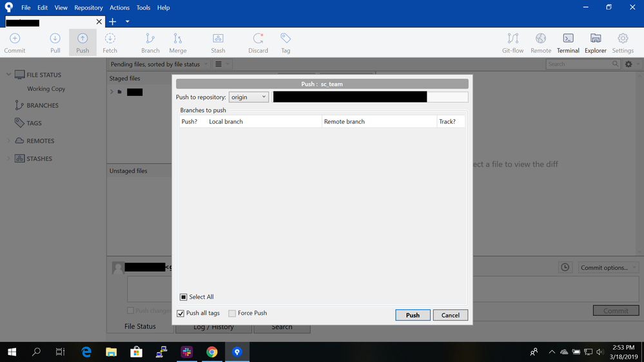Open the Git-flow tool
The width and height of the screenshot is (644, 362).
[x=512, y=43]
